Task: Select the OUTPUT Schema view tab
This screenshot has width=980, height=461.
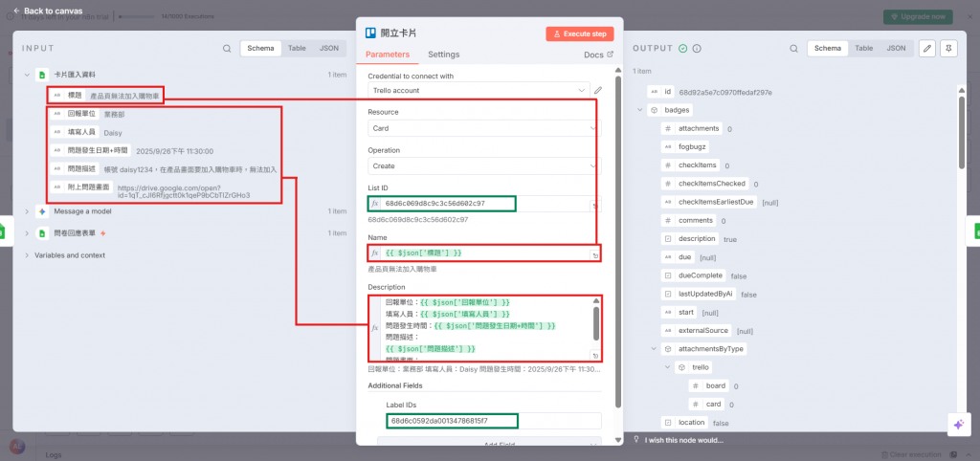Action: point(828,48)
